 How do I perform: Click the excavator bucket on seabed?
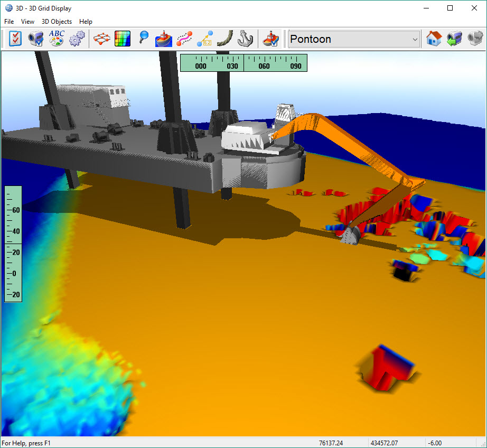[x=350, y=235]
